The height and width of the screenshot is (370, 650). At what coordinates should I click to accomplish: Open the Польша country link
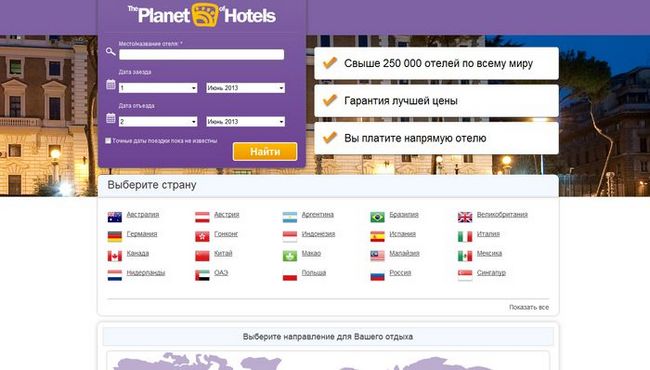[313, 273]
